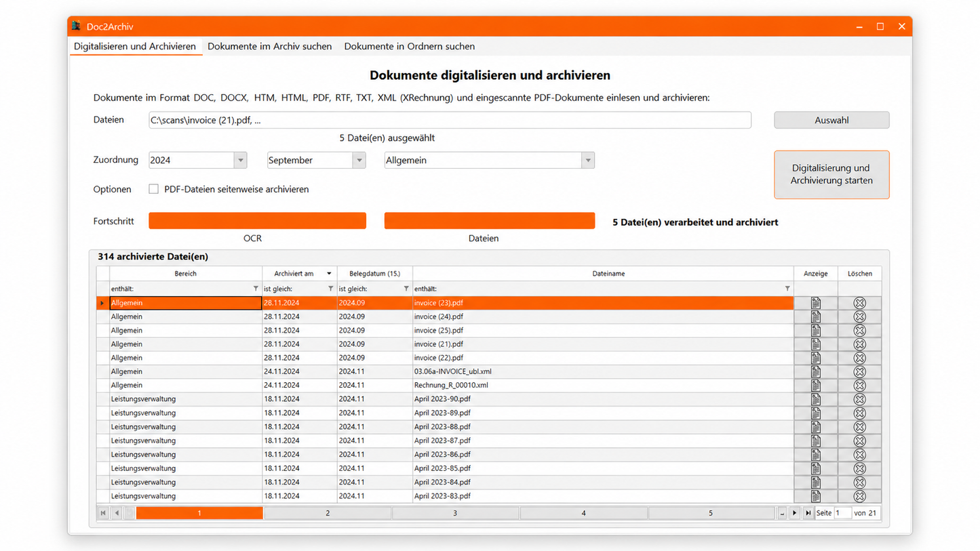Go to the next page arrow
This screenshot has width=980, height=551.
click(x=796, y=513)
